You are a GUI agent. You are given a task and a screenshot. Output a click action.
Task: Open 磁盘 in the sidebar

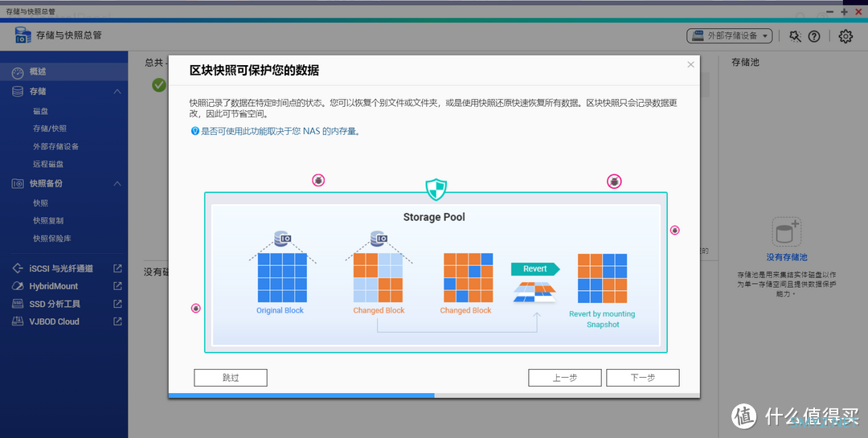pos(40,111)
